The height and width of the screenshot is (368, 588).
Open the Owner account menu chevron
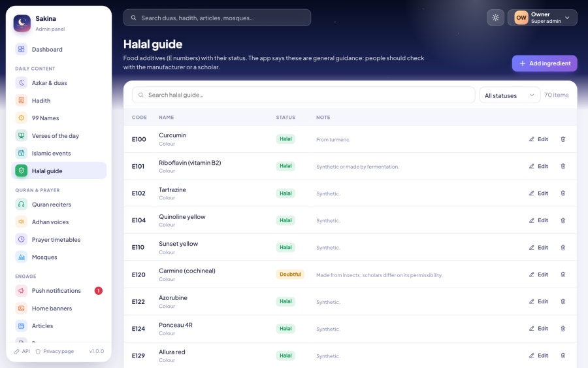[x=567, y=18]
